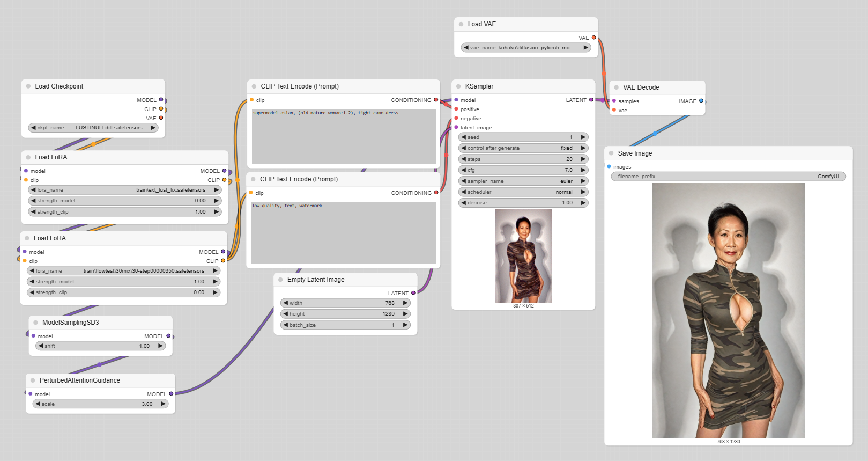Click the model input socket on ModelSamplingSD3
This screenshot has width=868, height=461.
pos(33,336)
